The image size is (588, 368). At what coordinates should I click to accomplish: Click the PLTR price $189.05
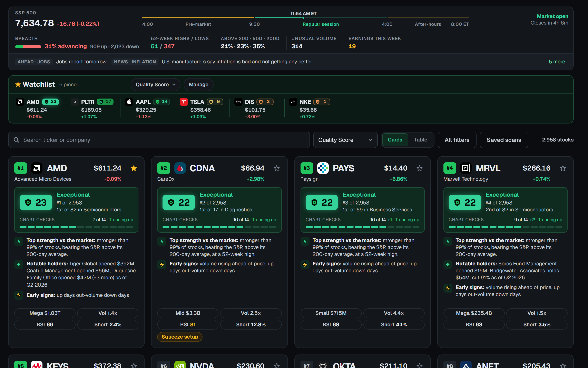(x=91, y=110)
